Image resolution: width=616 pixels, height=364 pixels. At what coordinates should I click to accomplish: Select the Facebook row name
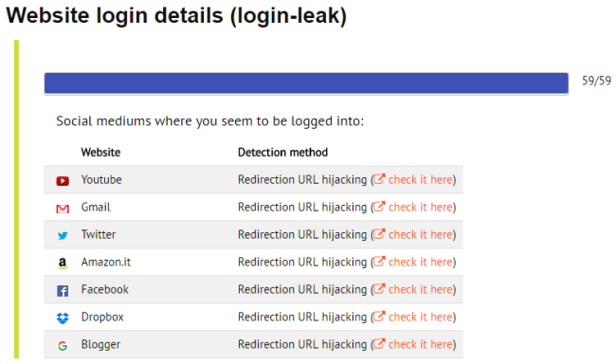[105, 290]
